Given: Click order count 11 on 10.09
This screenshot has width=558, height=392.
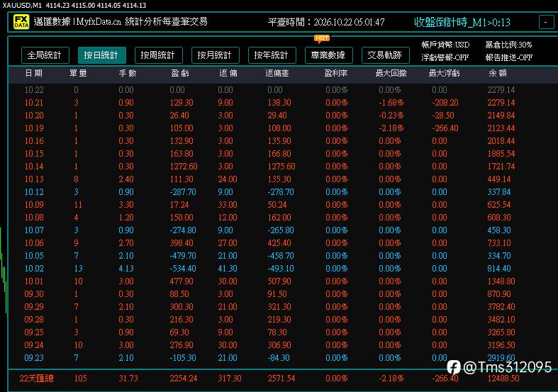Looking at the screenshot, I should [x=78, y=205].
